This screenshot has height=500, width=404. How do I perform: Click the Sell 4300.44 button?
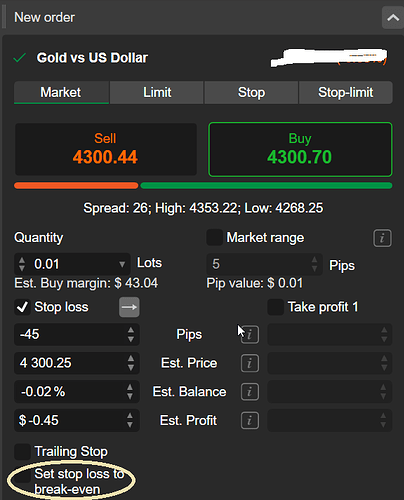point(106,149)
